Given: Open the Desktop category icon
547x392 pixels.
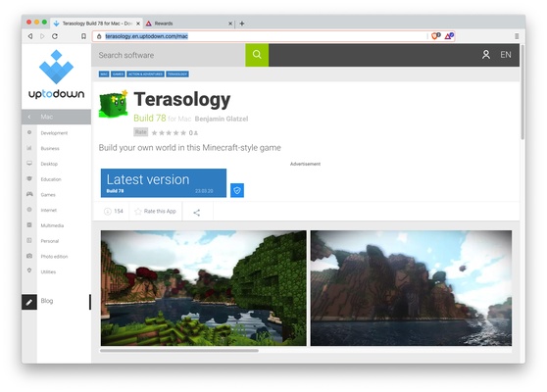Looking at the screenshot, I should tap(29, 164).
